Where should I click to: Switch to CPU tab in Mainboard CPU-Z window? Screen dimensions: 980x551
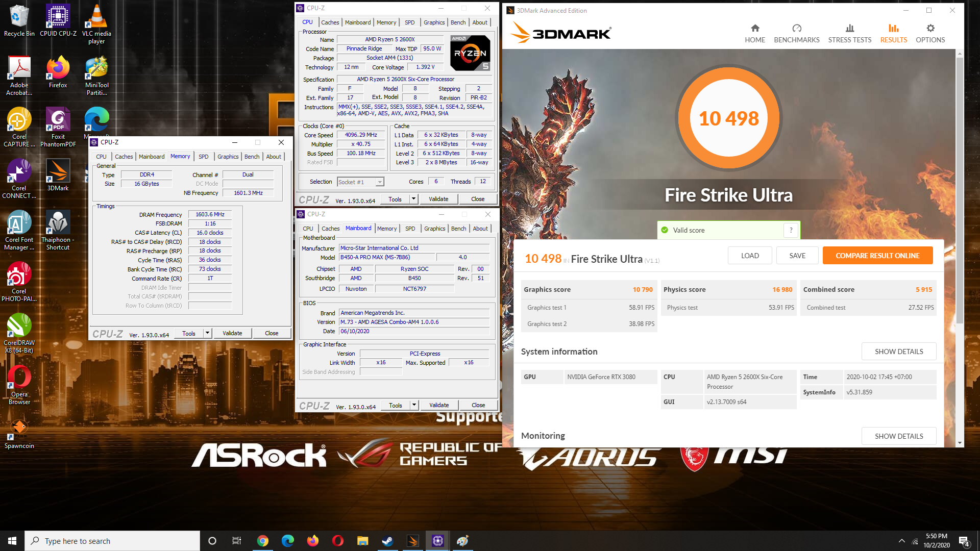coord(308,229)
